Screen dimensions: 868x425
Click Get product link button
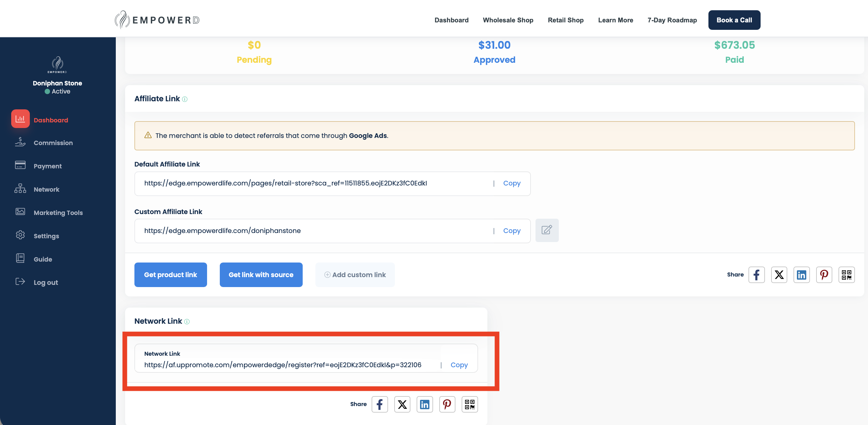pyautogui.click(x=170, y=275)
